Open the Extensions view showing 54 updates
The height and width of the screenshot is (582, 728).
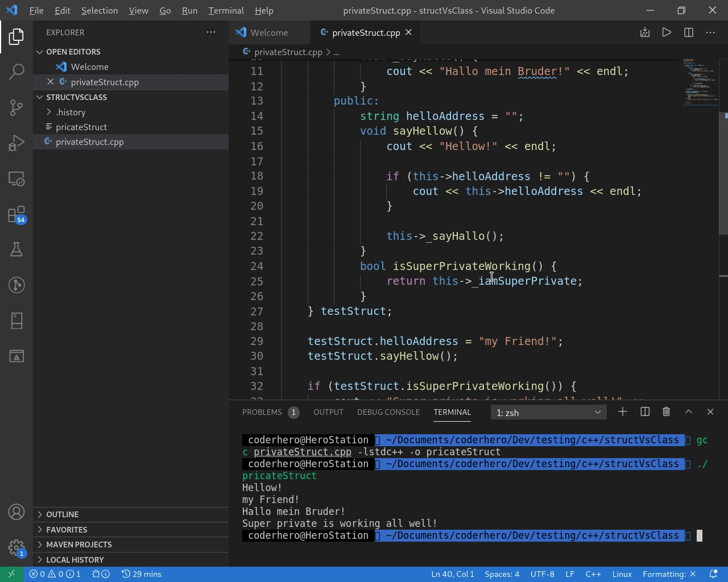[16, 214]
